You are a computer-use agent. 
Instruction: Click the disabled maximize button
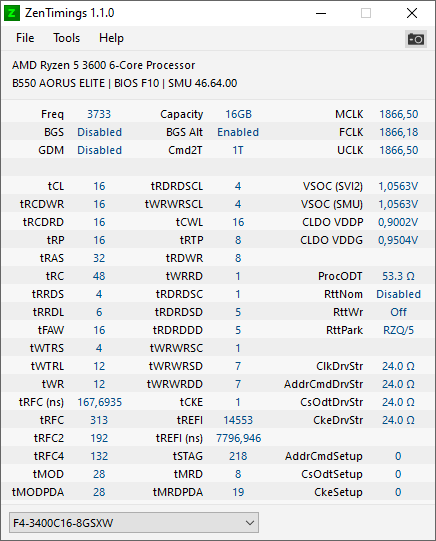pos(366,13)
